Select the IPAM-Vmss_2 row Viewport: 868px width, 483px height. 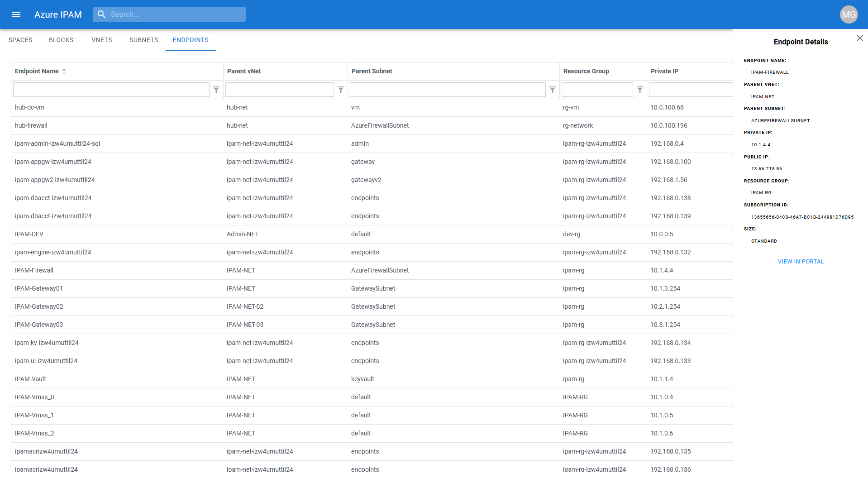372,433
